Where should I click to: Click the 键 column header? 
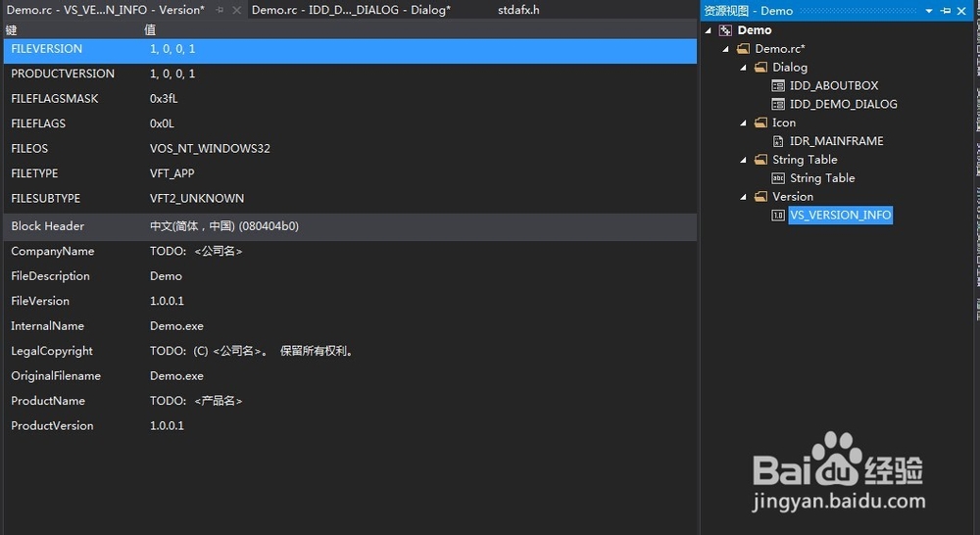pos(11,30)
